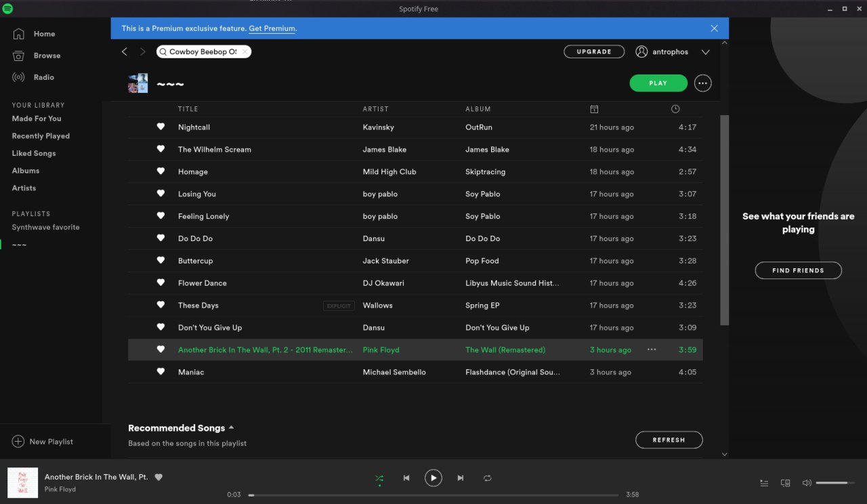Click the playlist cover thumbnail
867x504 pixels.
pos(138,83)
